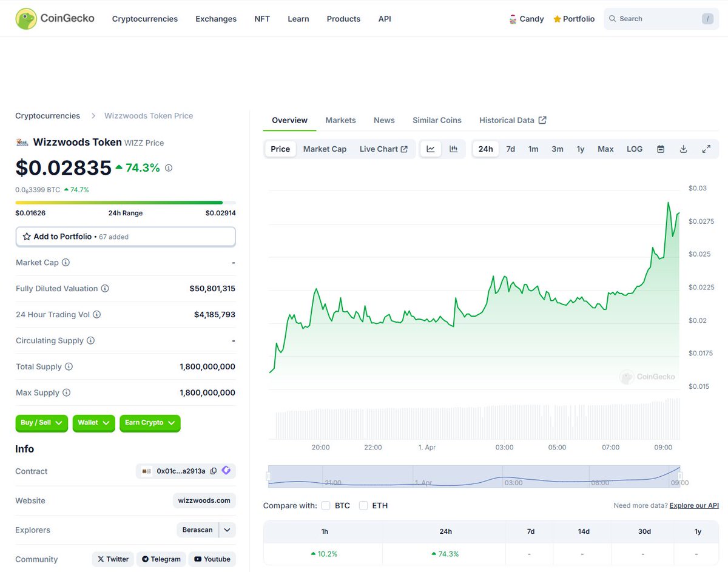Image resolution: width=728 pixels, height=572 pixels.
Task: Switch chart to Market Cap view
Action: pos(325,149)
